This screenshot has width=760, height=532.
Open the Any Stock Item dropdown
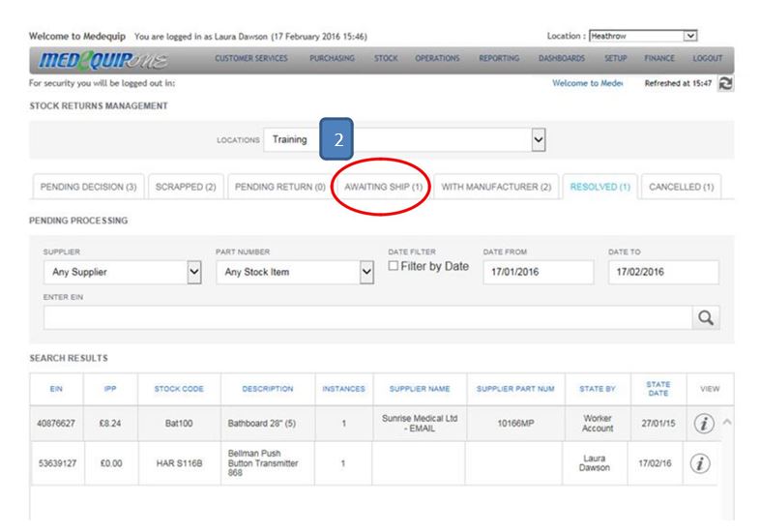pos(295,272)
